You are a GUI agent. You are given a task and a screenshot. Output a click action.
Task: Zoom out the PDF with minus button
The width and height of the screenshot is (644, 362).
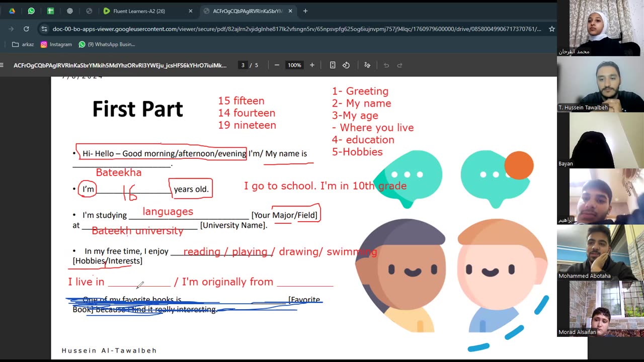point(277,65)
